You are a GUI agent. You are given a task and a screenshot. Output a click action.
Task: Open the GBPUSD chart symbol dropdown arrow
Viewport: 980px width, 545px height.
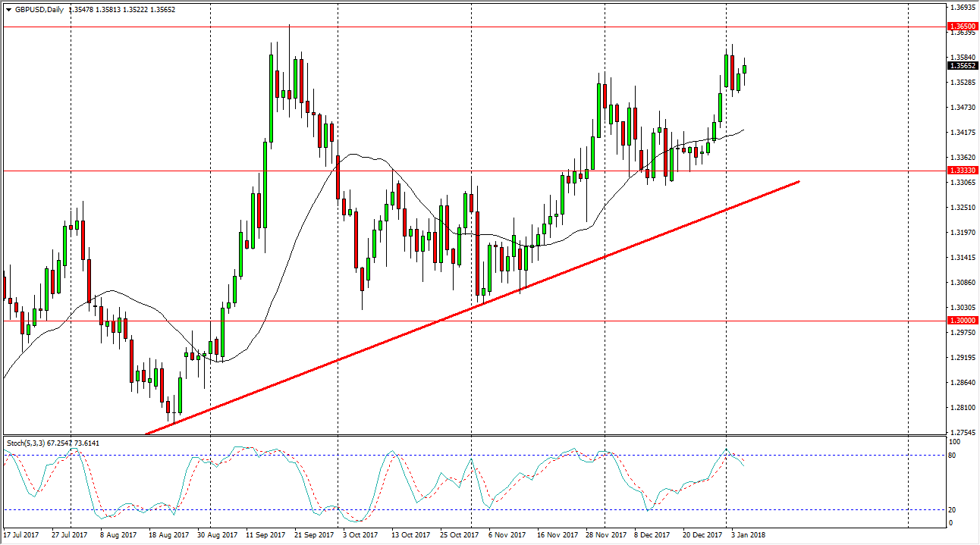[x=7, y=11]
